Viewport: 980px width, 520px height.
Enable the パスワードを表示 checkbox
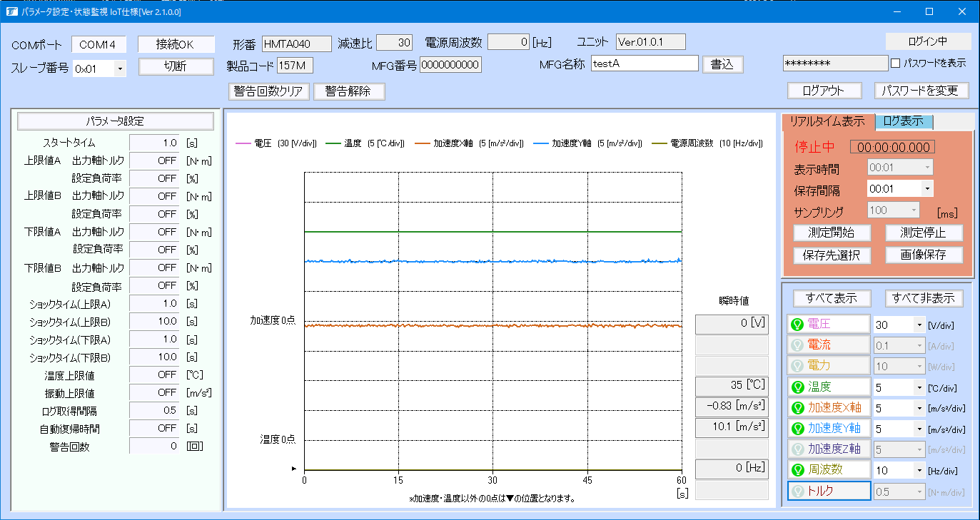pyautogui.click(x=896, y=63)
